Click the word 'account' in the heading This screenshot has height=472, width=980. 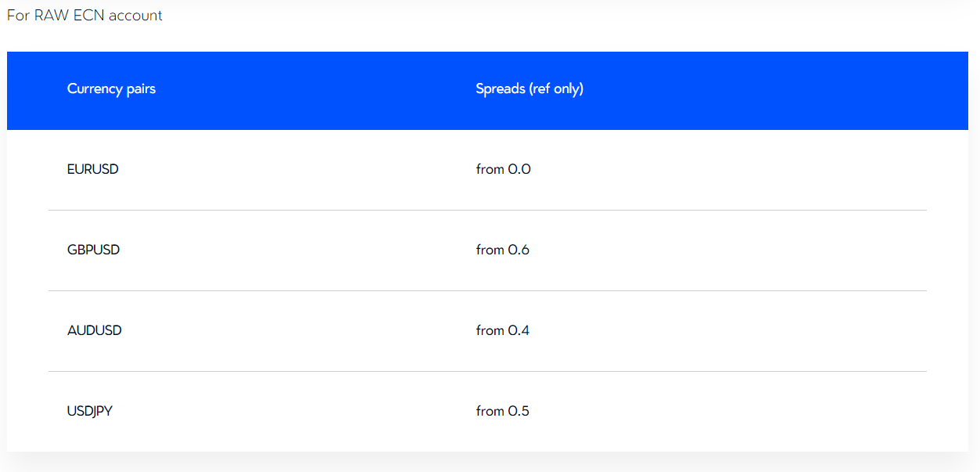[x=136, y=16]
